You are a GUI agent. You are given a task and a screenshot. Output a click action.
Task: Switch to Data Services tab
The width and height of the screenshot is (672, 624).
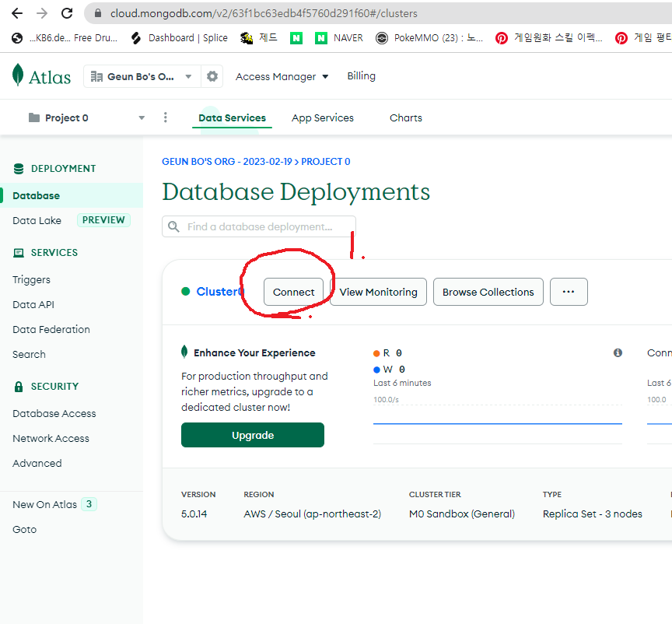click(232, 117)
